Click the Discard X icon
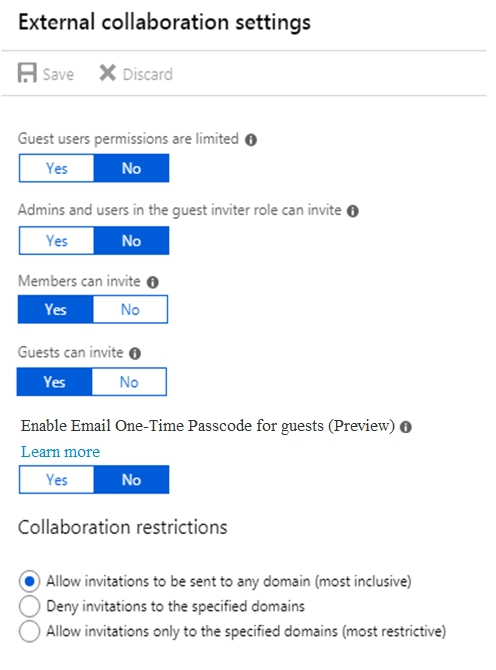Viewport: 496px width, 670px height. pyautogui.click(x=108, y=73)
